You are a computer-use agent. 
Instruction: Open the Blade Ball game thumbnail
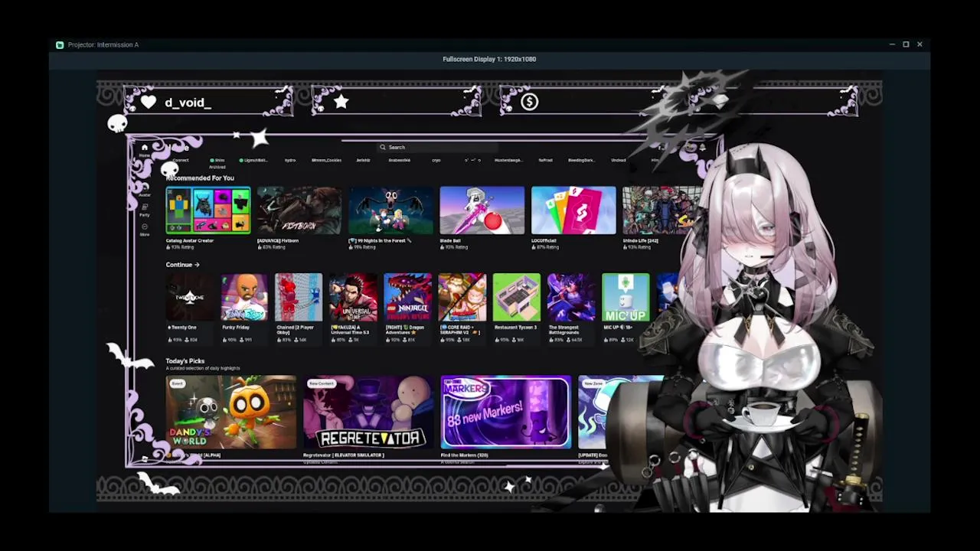[x=482, y=210]
